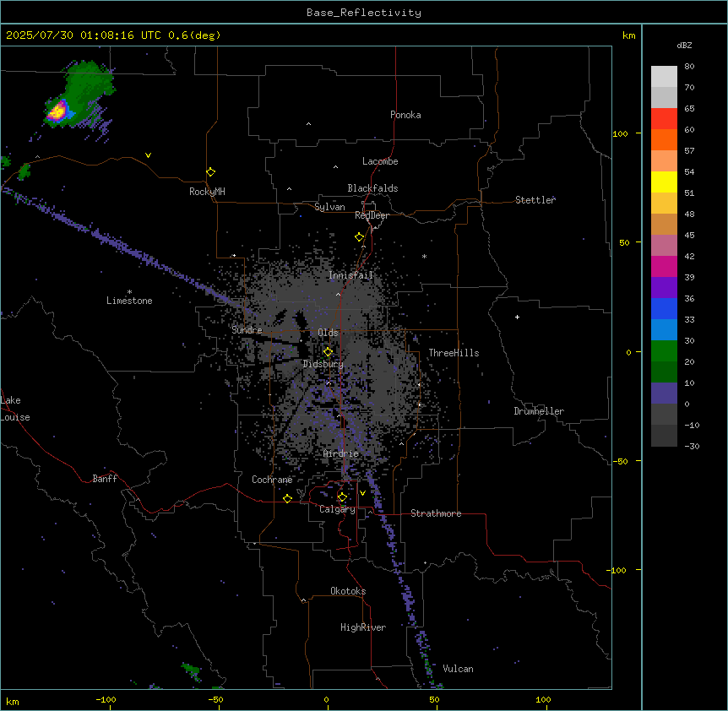This screenshot has height=711, width=728.
Task: Click the HighRiver label
Action: (363, 627)
